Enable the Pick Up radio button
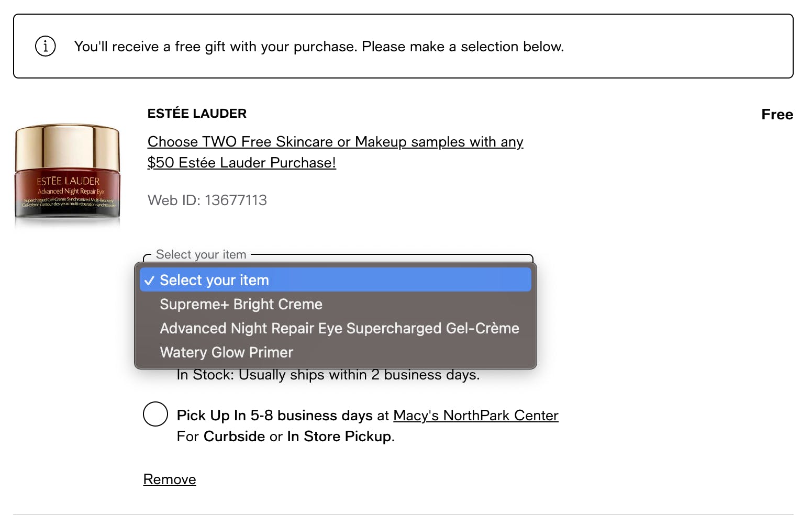 155,414
